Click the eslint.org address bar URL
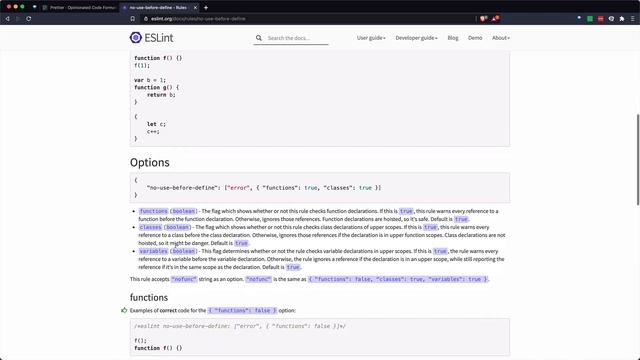 coord(198,19)
